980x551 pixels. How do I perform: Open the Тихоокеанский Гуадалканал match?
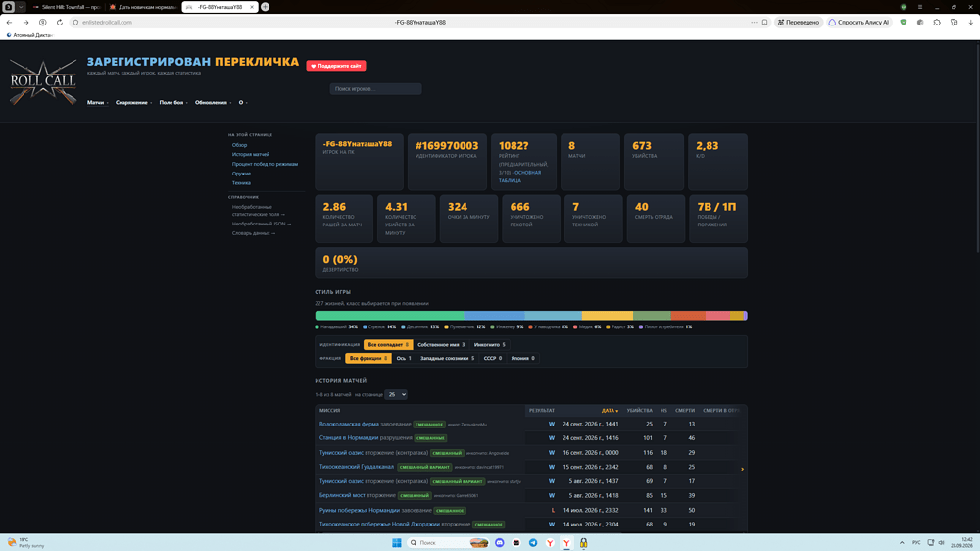click(357, 467)
